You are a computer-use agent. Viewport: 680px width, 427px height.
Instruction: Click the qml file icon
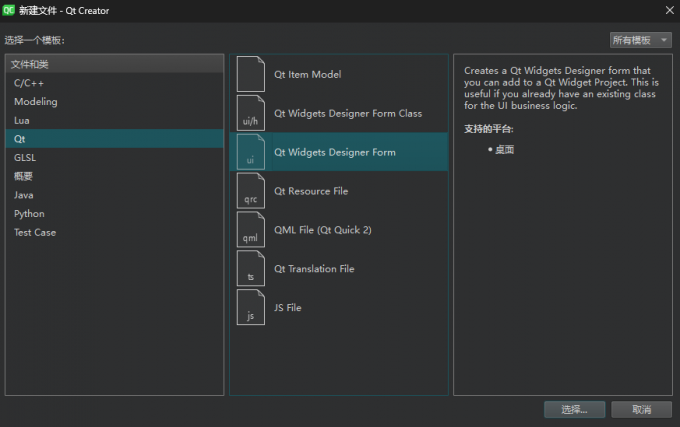(250, 230)
